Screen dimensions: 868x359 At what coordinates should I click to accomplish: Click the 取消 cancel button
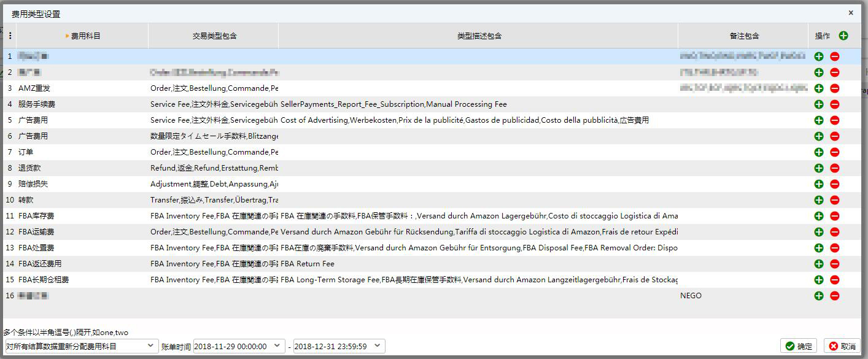pyautogui.click(x=843, y=345)
